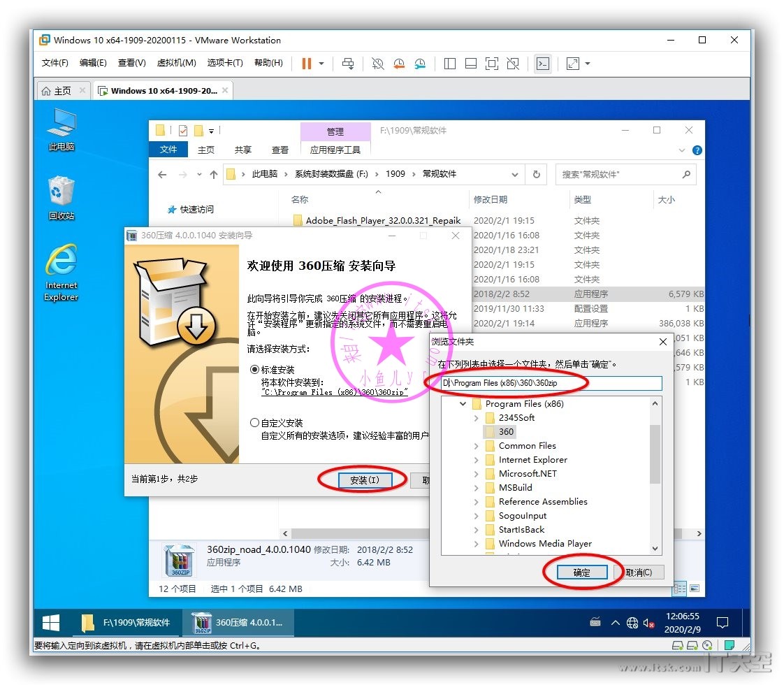Sort files by 类型 column header

point(583,199)
